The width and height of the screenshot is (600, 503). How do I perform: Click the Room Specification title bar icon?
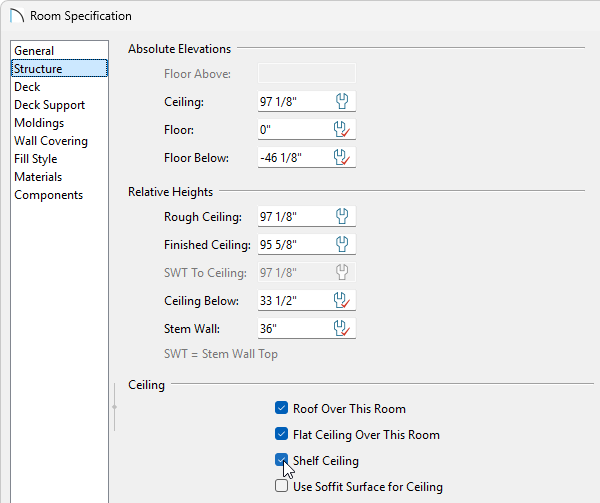point(17,16)
